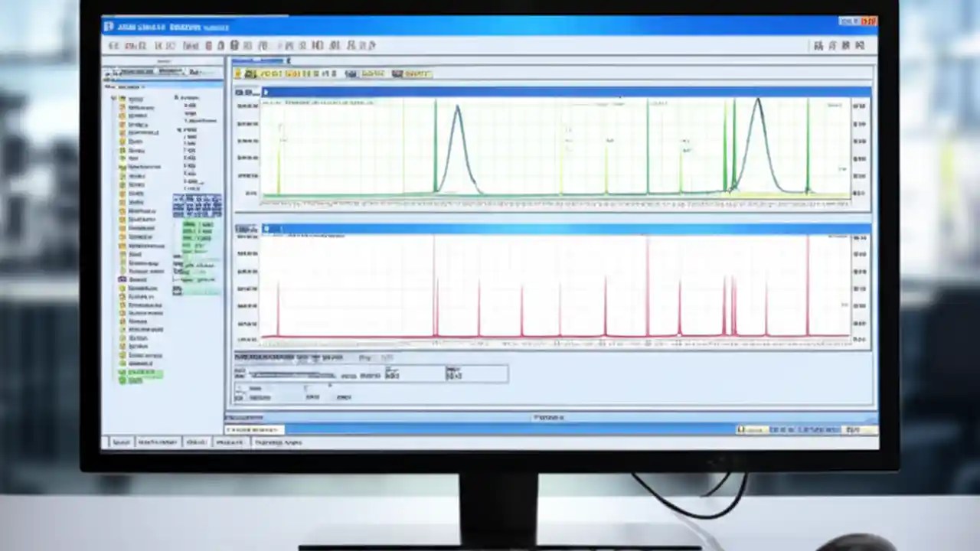Click the application logo icon in the title bar
980x551 pixels.
pos(108,26)
